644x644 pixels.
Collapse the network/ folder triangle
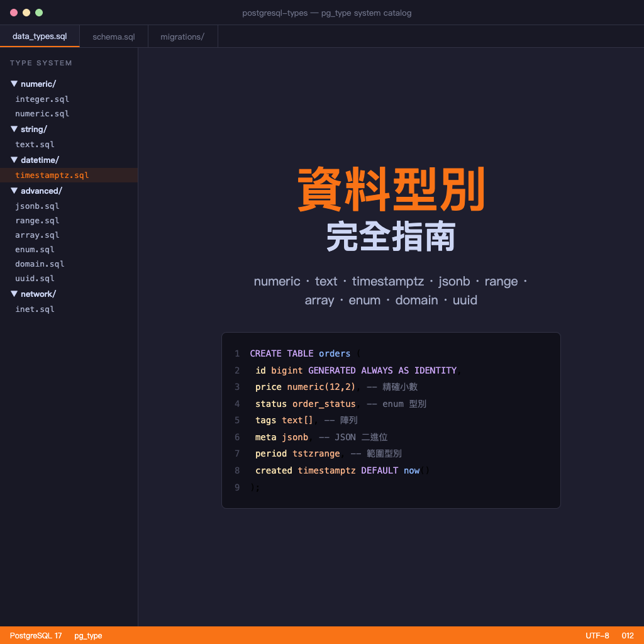14,294
